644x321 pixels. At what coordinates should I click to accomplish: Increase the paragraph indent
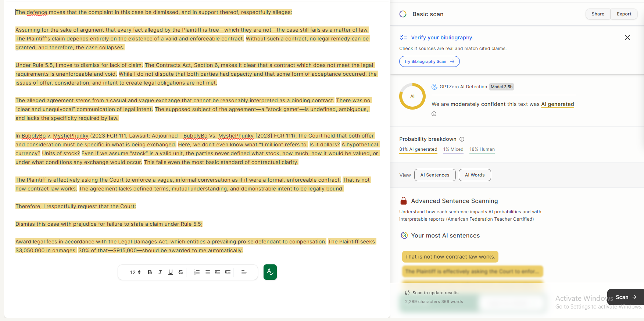pos(228,272)
